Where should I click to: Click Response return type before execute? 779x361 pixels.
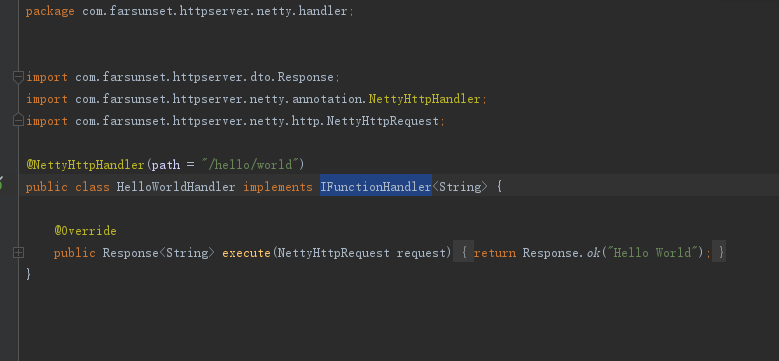click(130, 253)
